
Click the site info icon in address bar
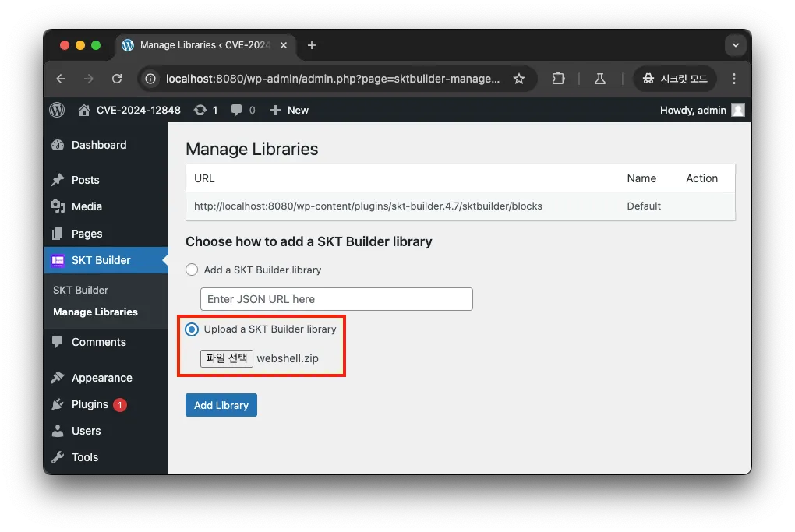pos(150,79)
